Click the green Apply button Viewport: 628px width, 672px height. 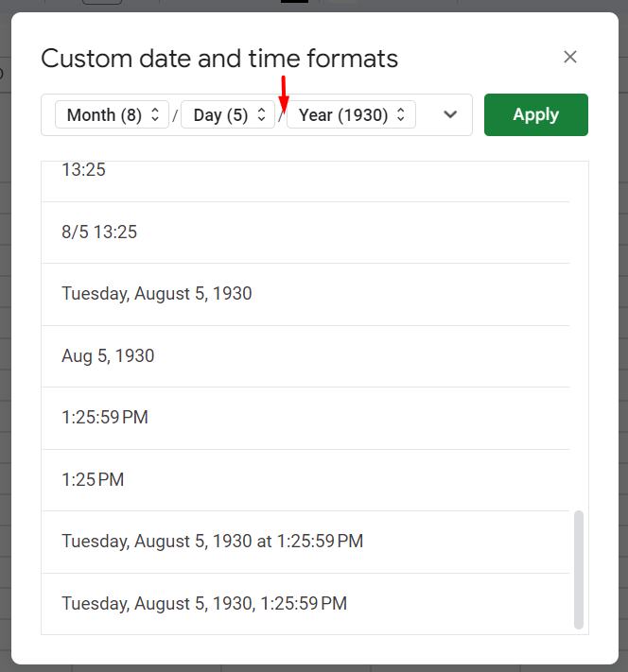coord(535,115)
